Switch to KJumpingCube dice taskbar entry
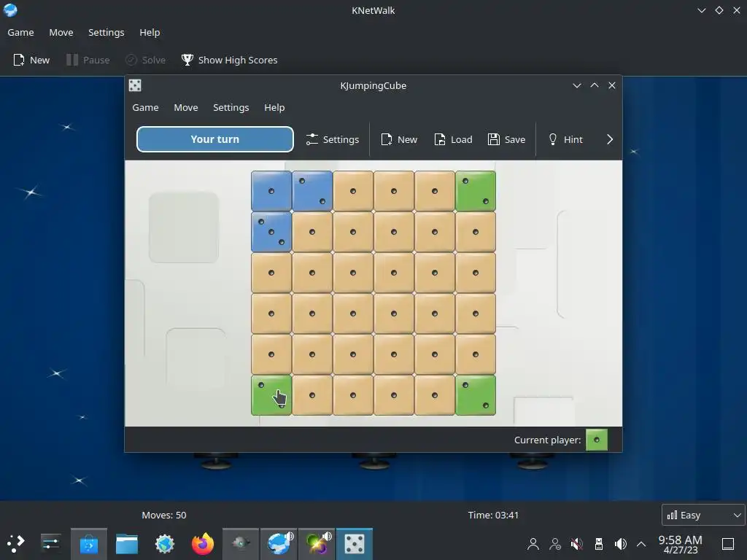Viewport: 747px width, 560px height. point(355,544)
